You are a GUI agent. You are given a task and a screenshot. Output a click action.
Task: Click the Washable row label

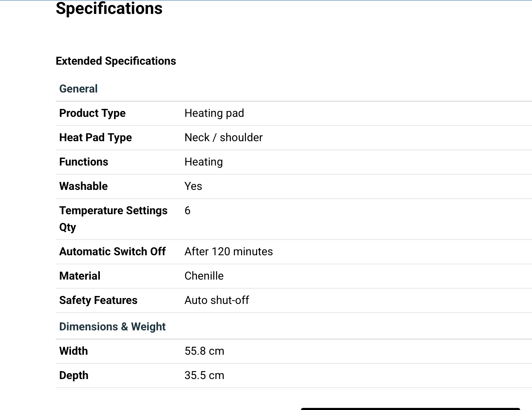83,186
